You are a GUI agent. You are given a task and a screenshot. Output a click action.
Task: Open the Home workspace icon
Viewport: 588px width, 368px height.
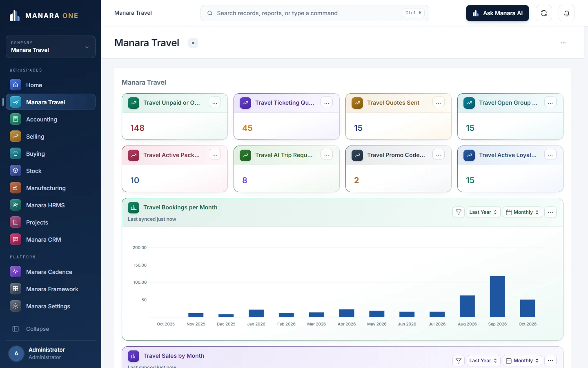(16, 85)
